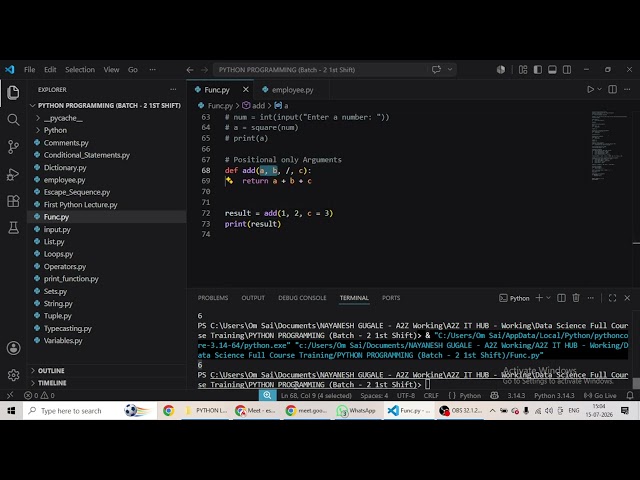Open Copilot status icon in status bar
Image resolution: width=640 pixels, height=480 pixels.
[x=494, y=396]
